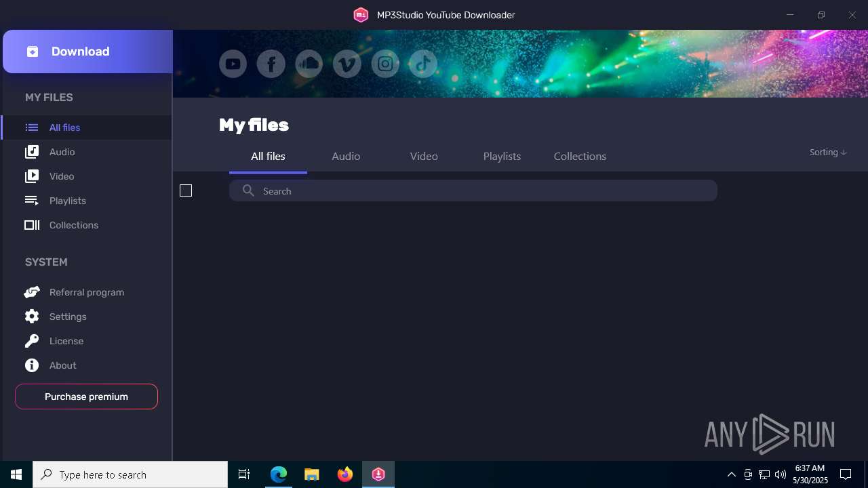Open TikTok from the banner icons

point(423,64)
